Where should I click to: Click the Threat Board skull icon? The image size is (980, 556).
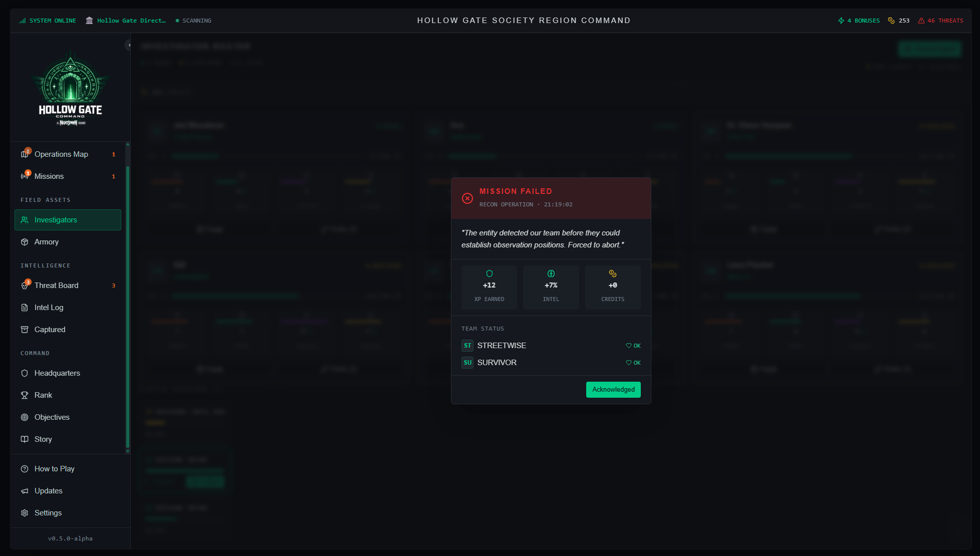click(25, 286)
